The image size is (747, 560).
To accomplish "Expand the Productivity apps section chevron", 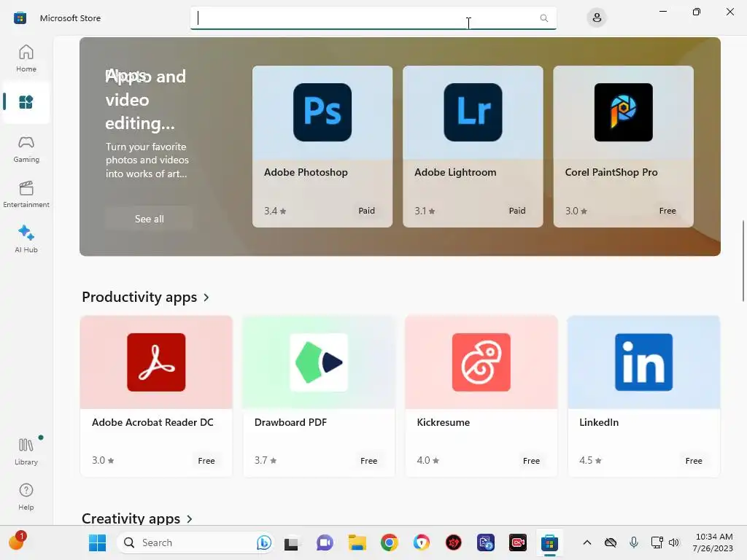I will click(x=206, y=297).
